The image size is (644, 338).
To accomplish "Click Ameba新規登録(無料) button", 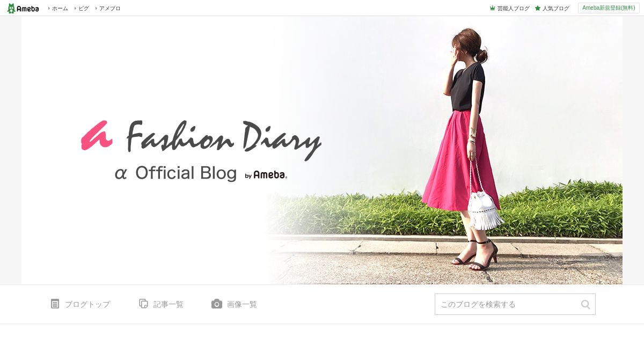I will [x=609, y=8].
